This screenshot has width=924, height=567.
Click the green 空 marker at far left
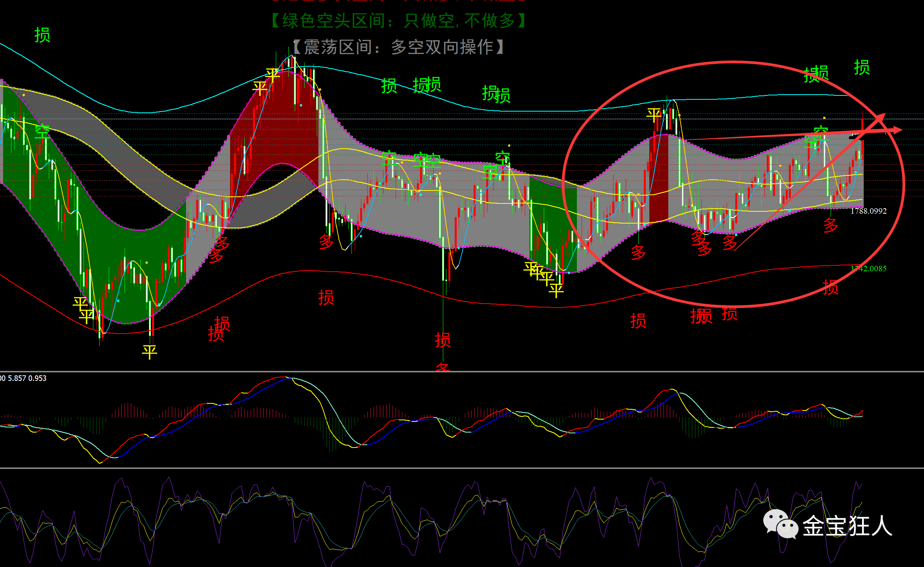42,132
